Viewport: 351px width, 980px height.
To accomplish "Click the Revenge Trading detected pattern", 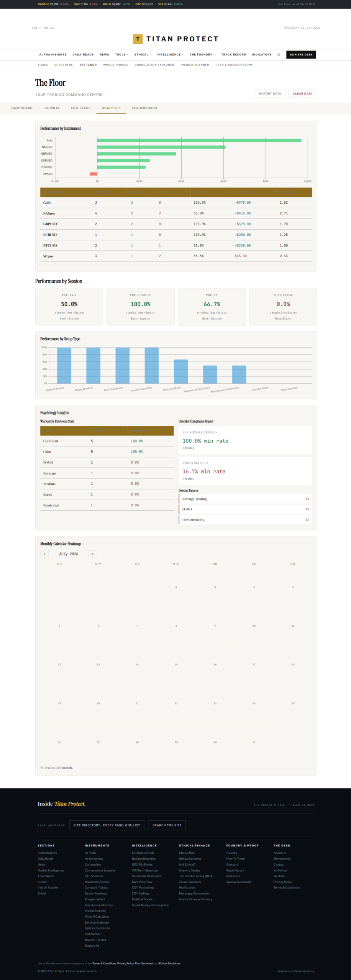I will 245,499.
